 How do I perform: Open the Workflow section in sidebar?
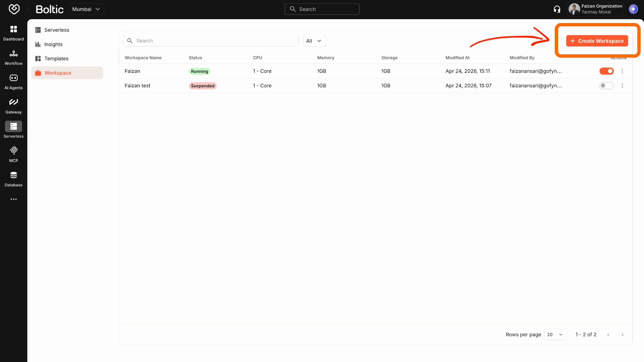point(14,58)
